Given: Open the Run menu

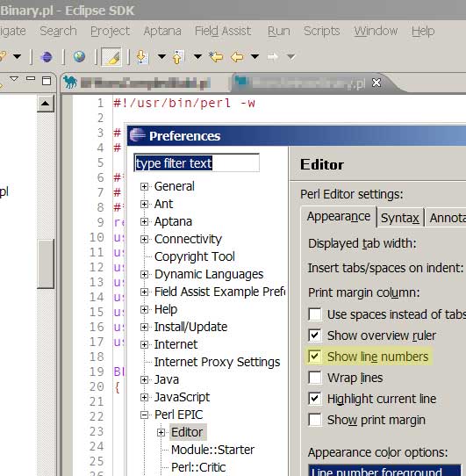Looking at the screenshot, I should pos(278,31).
